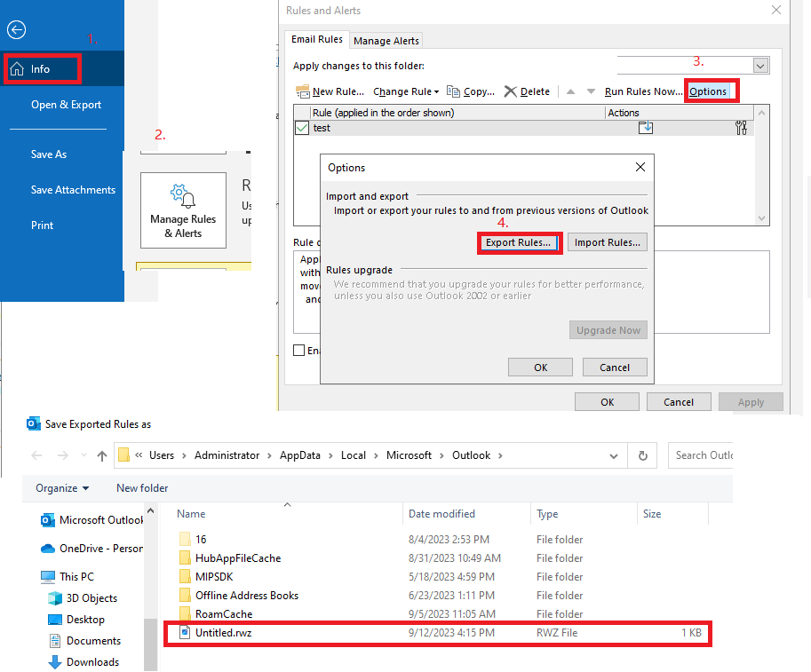Navigate back in Save dialog
Image resolution: width=811 pixels, height=672 pixels.
pos(36,455)
